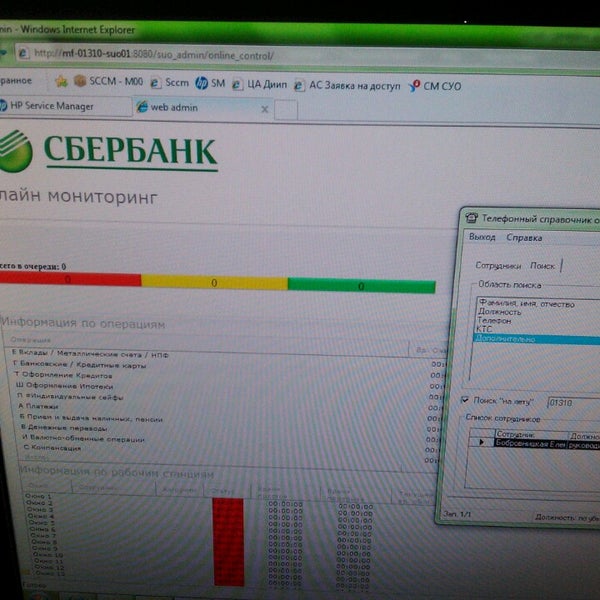Select Должность search area

click(500, 312)
